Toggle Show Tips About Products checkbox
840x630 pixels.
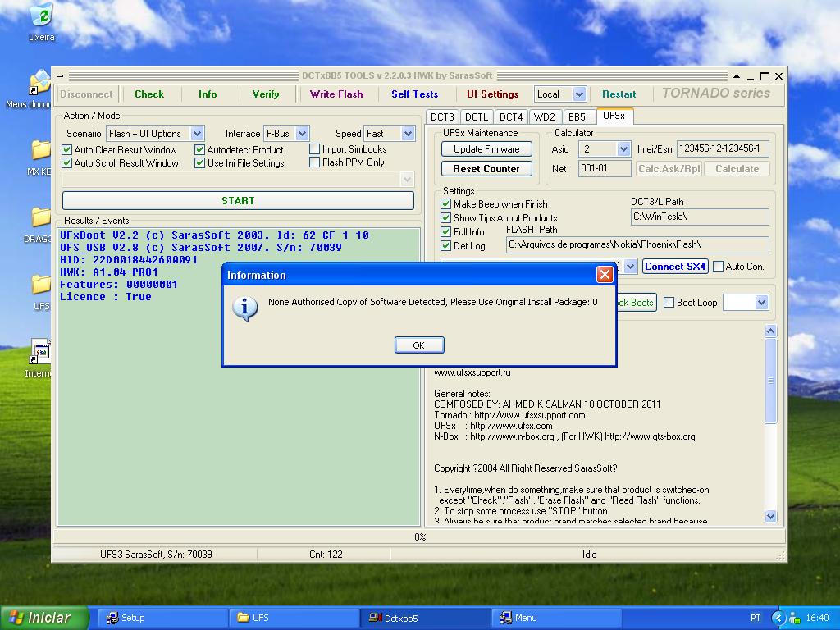[445, 218]
